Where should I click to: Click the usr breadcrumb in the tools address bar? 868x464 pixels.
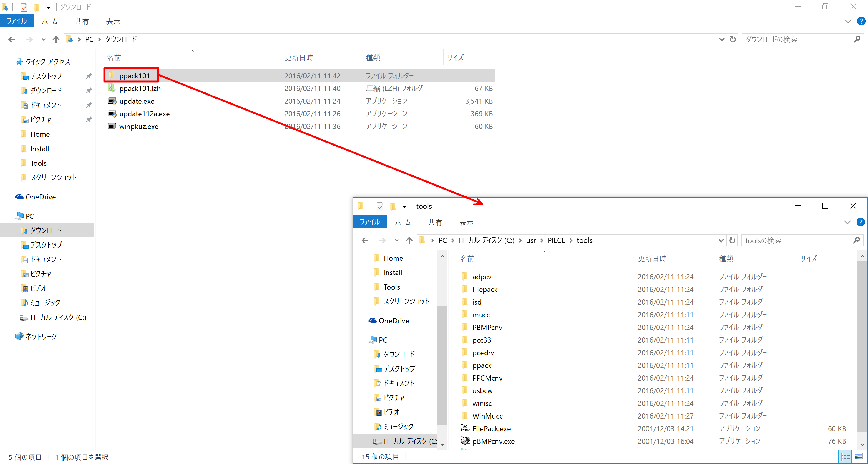pyautogui.click(x=531, y=240)
